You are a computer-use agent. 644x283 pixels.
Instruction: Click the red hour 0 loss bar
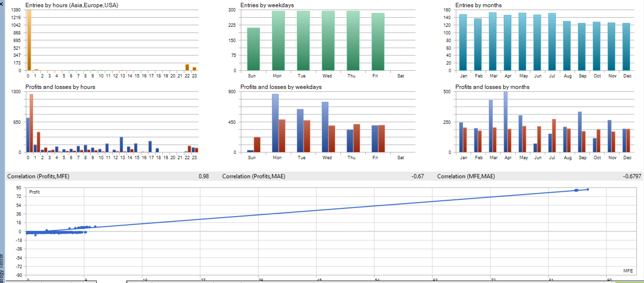click(32, 123)
